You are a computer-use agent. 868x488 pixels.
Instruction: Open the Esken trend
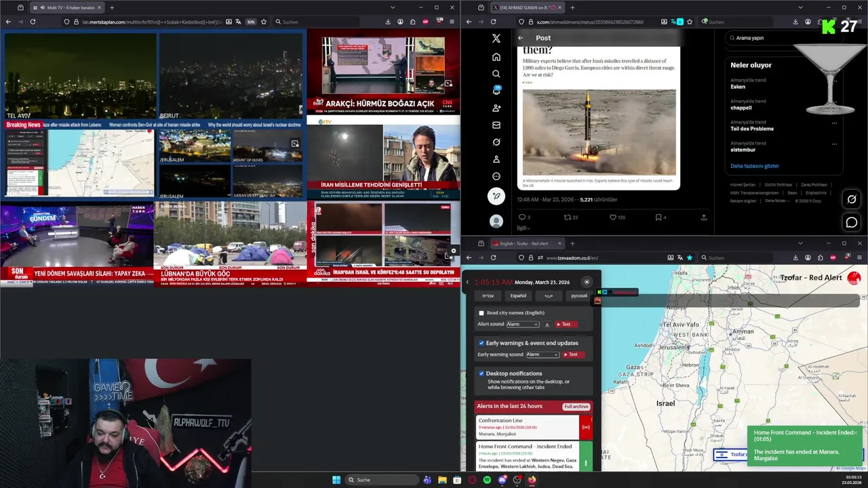pos(738,87)
